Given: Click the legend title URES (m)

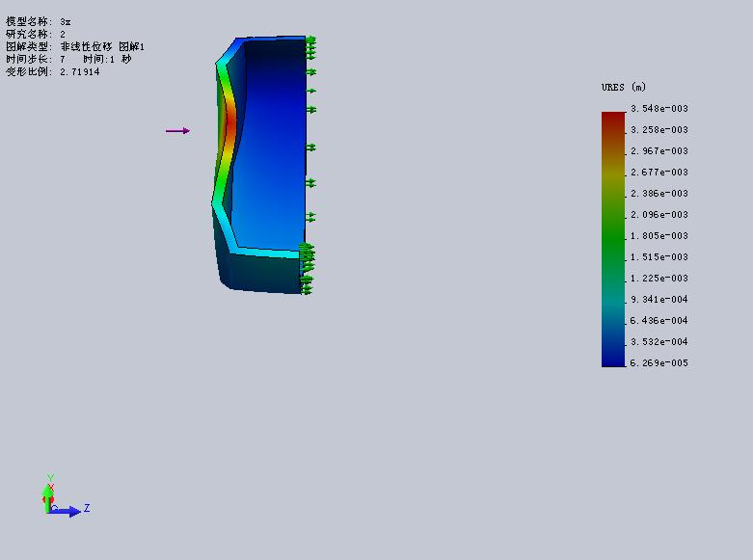Looking at the screenshot, I should tap(624, 88).
